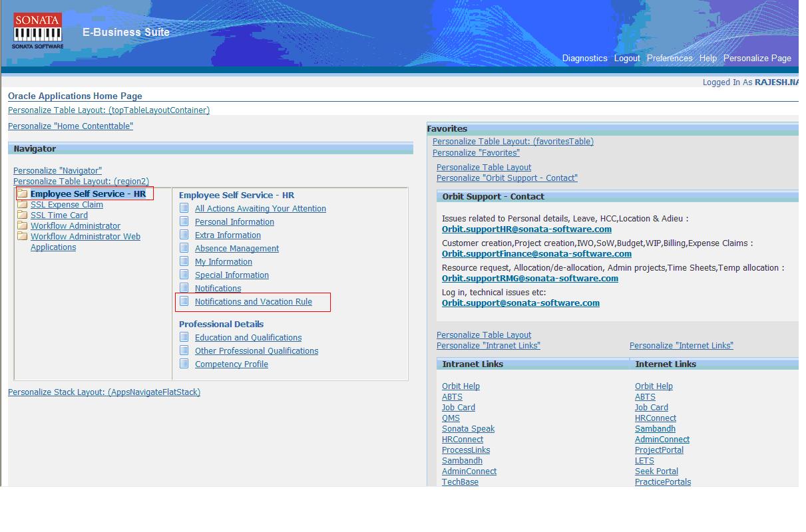The height and width of the screenshot is (532, 806).
Task: Email Orbit.supportRMG@sonata-software.com
Action: point(530,279)
